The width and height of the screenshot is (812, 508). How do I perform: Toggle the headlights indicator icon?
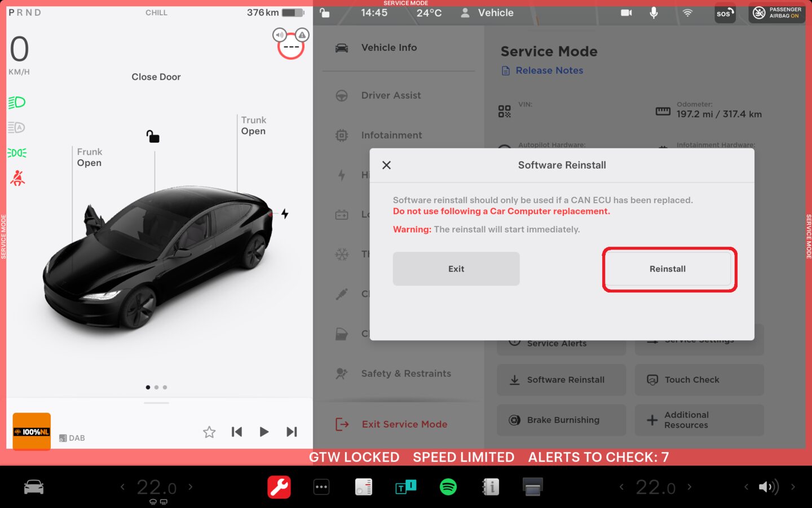click(x=17, y=102)
